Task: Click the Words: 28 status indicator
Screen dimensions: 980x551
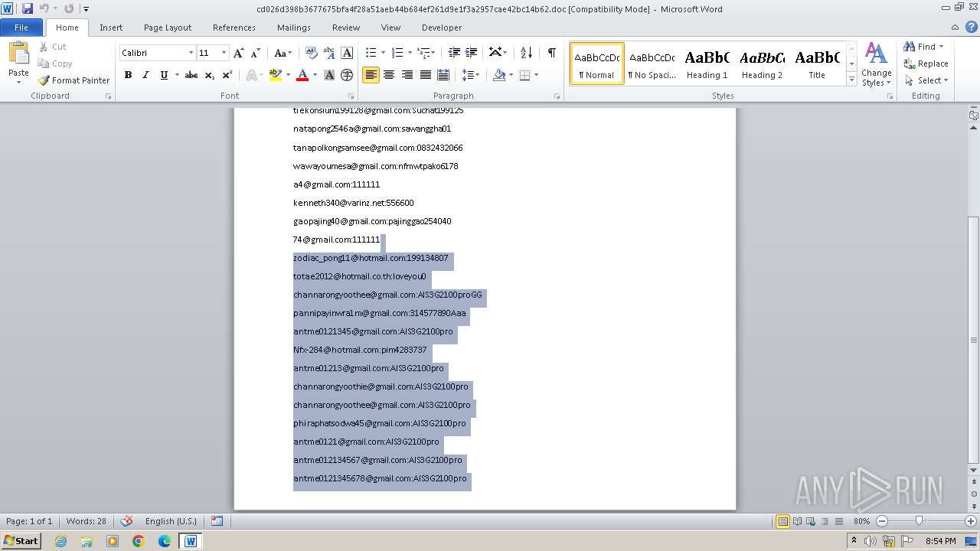Action: tap(87, 521)
